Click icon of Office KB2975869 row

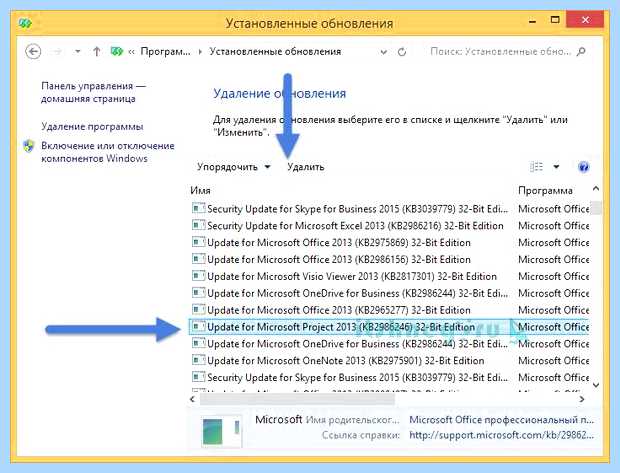tap(198, 242)
